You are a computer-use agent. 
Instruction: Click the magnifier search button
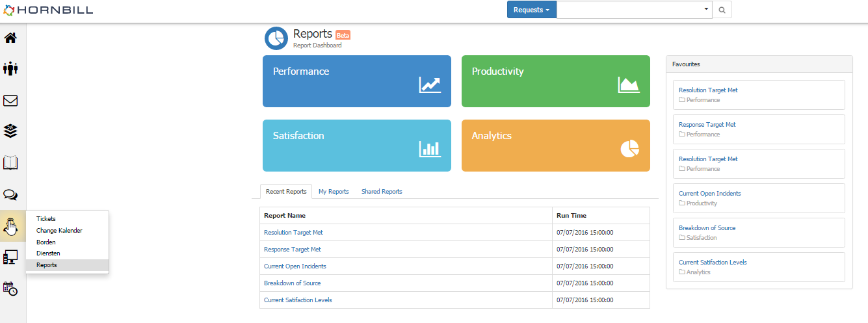[722, 10]
